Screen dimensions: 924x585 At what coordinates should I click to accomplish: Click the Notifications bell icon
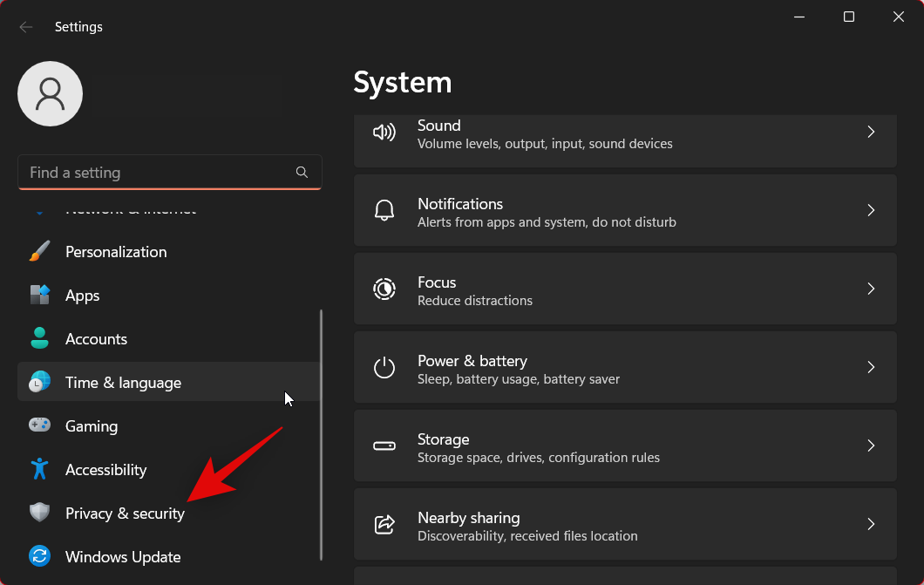384,211
